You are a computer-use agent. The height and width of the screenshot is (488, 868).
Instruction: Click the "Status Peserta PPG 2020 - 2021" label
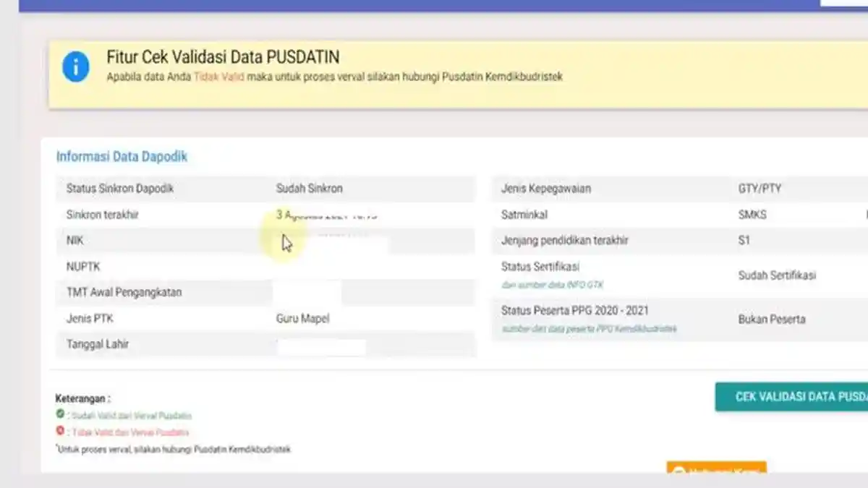575,310
